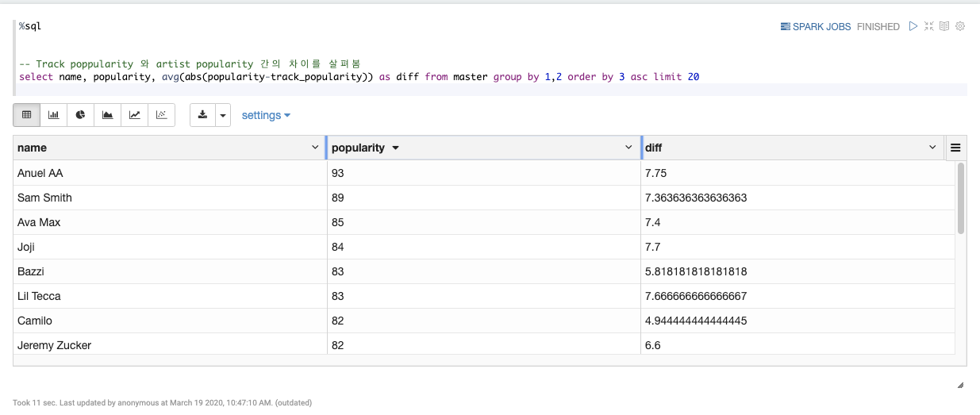Image resolution: width=980 pixels, height=415 pixels.
Task: Switch to table view of results
Action: [x=27, y=115]
